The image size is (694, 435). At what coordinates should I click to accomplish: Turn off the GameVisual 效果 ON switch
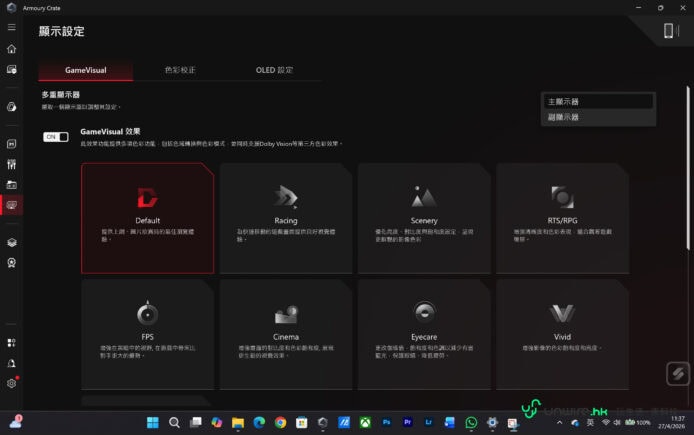click(x=56, y=137)
